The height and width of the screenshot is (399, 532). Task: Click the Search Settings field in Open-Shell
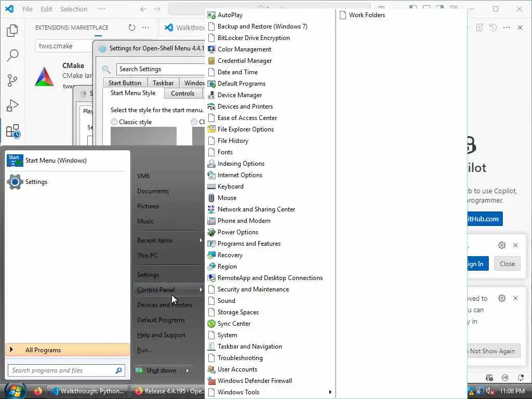161,69
